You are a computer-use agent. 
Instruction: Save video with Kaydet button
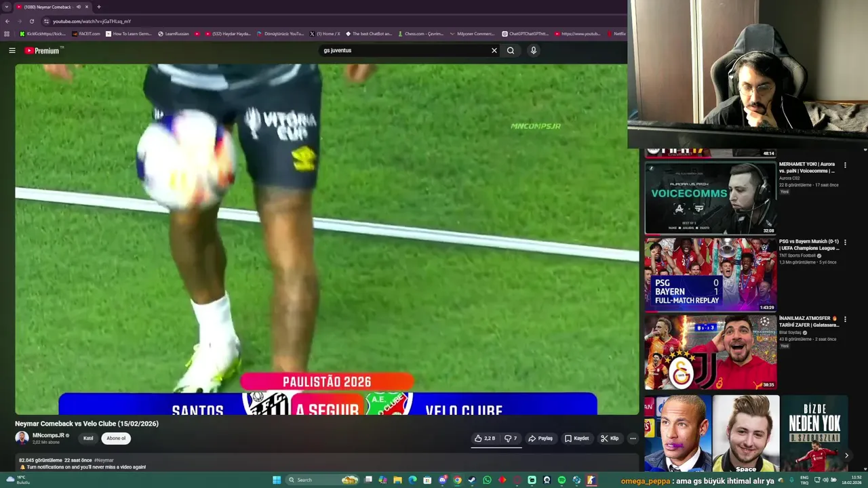pyautogui.click(x=577, y=439)
